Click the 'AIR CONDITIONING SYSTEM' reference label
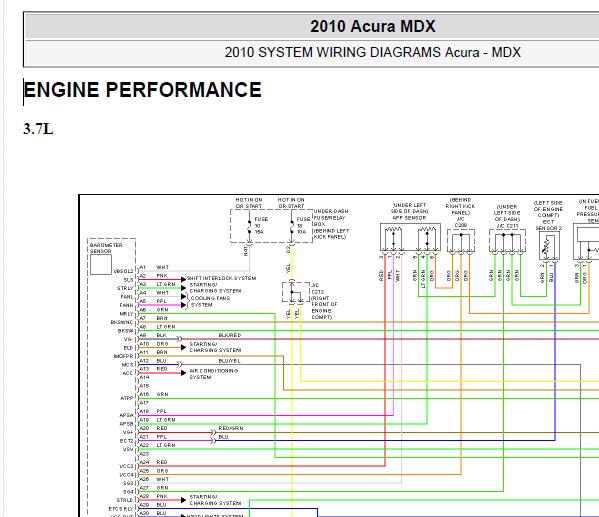Viewport: 599px width, 517px height. [214, 374]
